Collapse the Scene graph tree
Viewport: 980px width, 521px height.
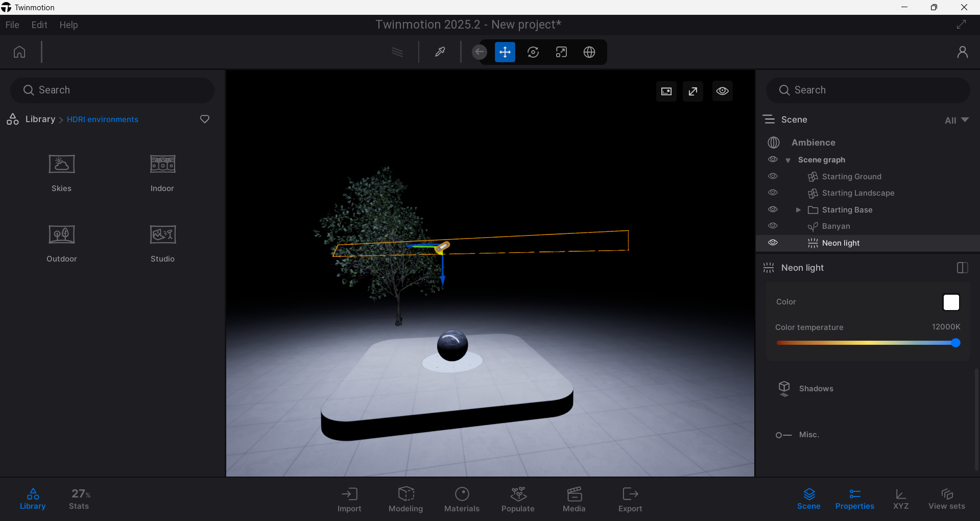(788, 160)
